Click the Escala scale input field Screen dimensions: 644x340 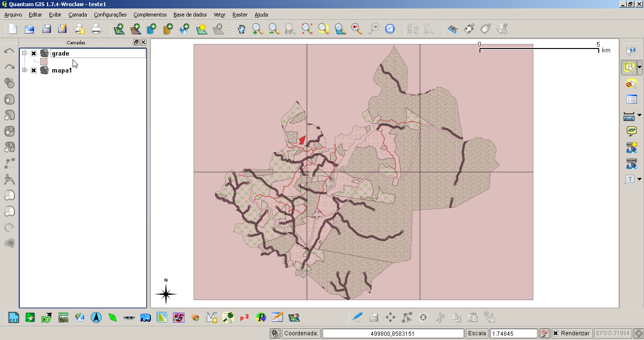point(513,333)
